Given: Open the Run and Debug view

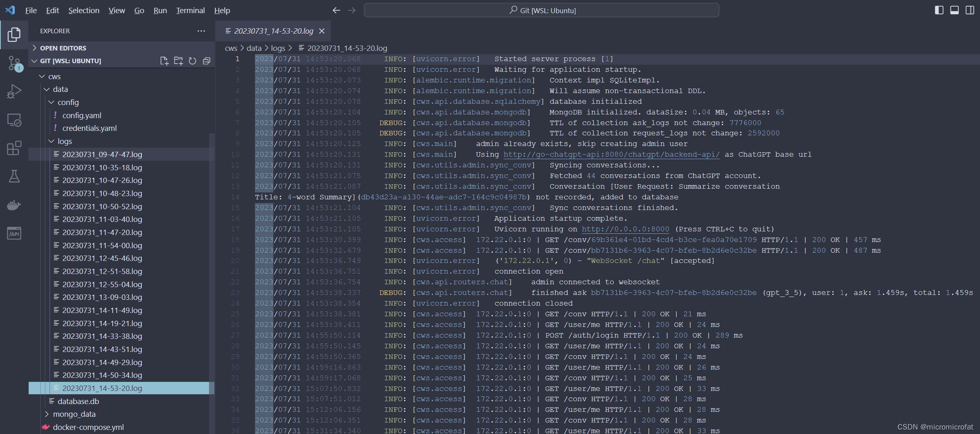Looking at the screenshot, I should coord(14,91).
